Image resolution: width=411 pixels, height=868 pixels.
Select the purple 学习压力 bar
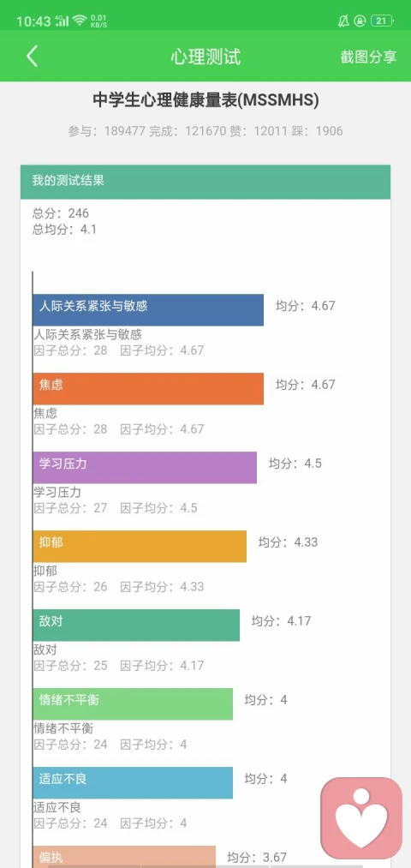[x=145, y=468]
